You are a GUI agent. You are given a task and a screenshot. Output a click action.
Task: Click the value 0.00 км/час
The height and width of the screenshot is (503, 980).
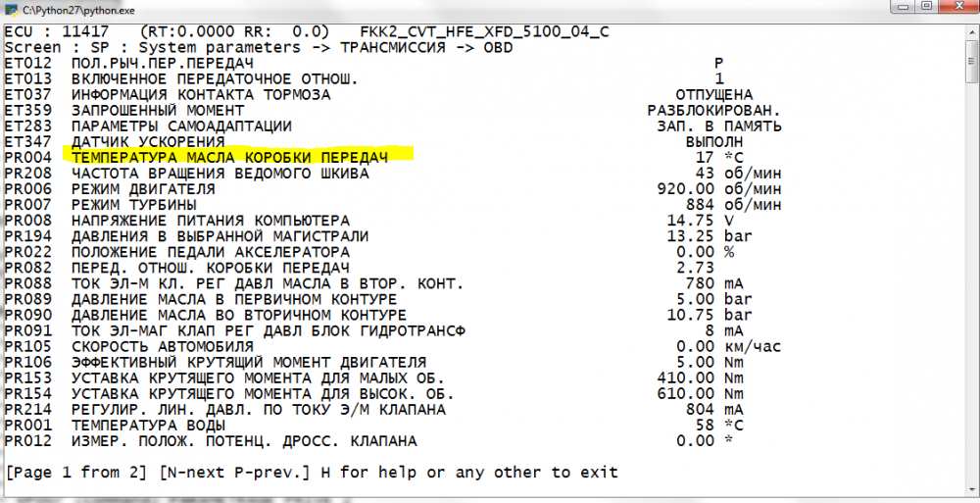click(729, 346)
